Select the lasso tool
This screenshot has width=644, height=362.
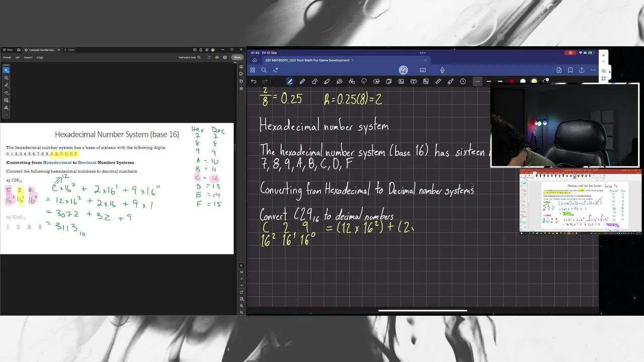coord(364,81)
